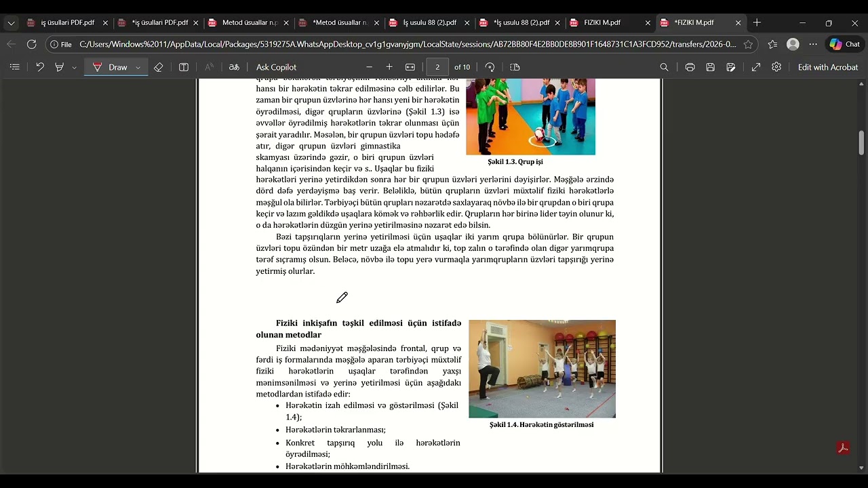The height and width of the screenshot is (488, 868).
Task: Open tab actions menu chevron
Action: [11, 22]
